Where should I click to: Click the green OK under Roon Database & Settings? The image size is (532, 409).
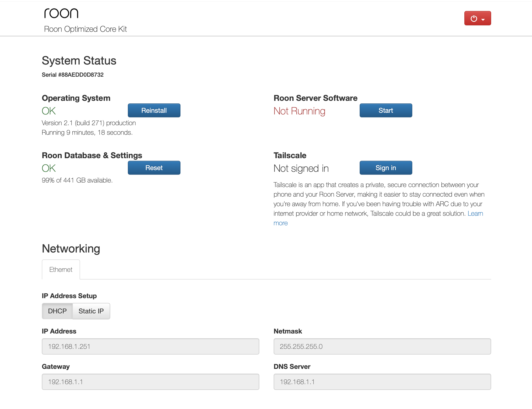(x=49, y=168)
